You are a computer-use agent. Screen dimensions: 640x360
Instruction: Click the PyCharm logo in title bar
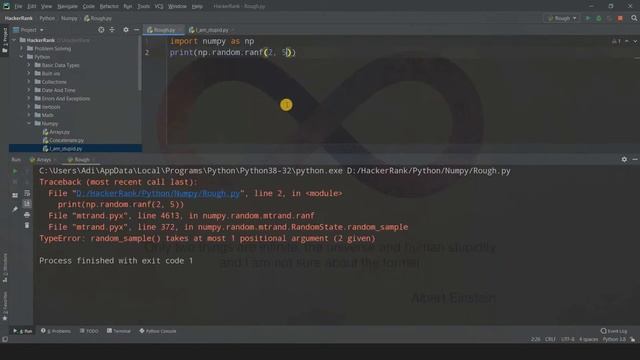coord(6,6)
